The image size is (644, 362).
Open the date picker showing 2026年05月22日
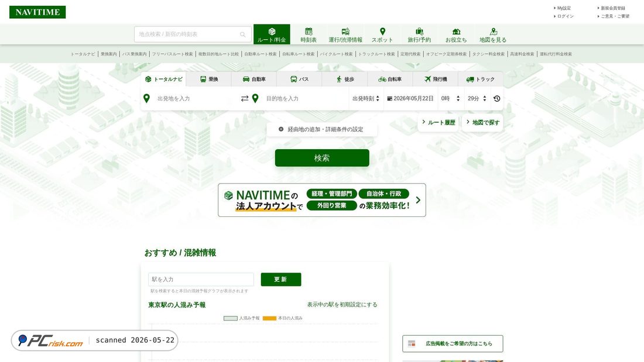410,98
